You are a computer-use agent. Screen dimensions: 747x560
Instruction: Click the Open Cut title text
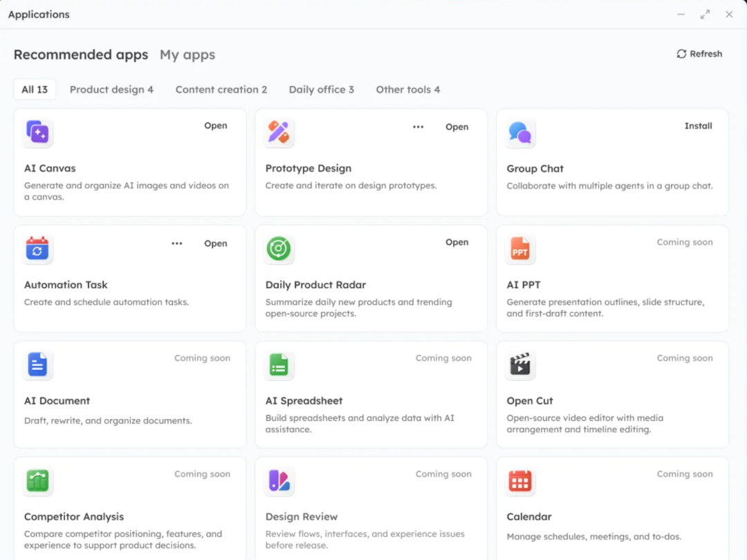pyautogui.click(x=530, y=401)
